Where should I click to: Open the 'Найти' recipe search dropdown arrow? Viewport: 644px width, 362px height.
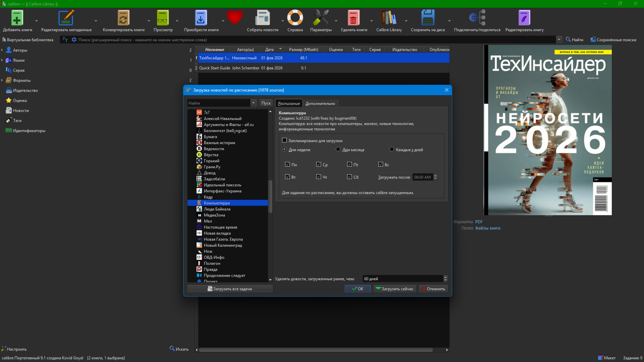[253, 103]
